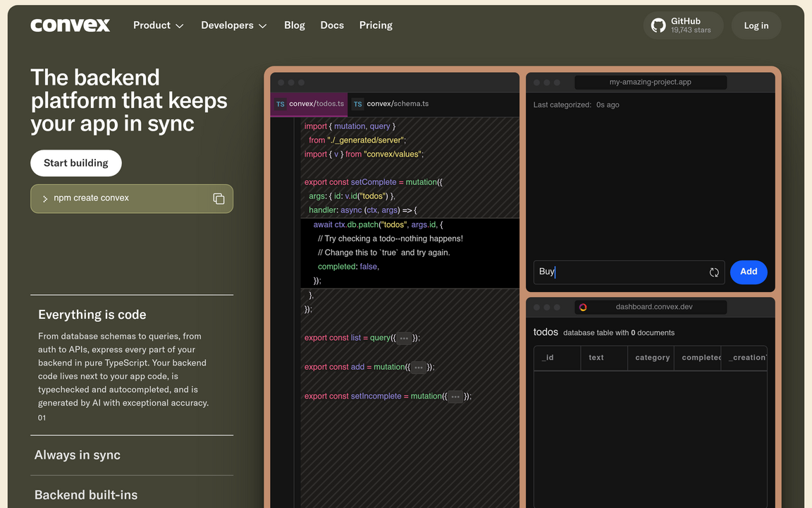
Task: Click the Convex wordmark logo in the navbar
Action: coord(70,25)
